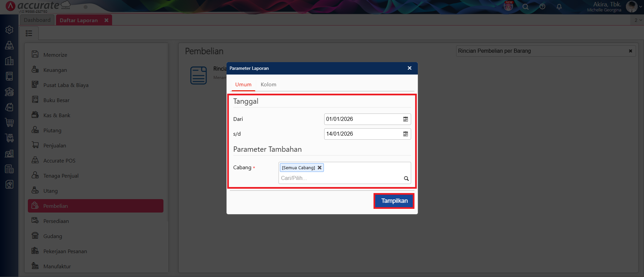The image size is (644, 277).
Task: Open calendar picker for Dari date
Action: pyautogui.click(x=405, y=119)
